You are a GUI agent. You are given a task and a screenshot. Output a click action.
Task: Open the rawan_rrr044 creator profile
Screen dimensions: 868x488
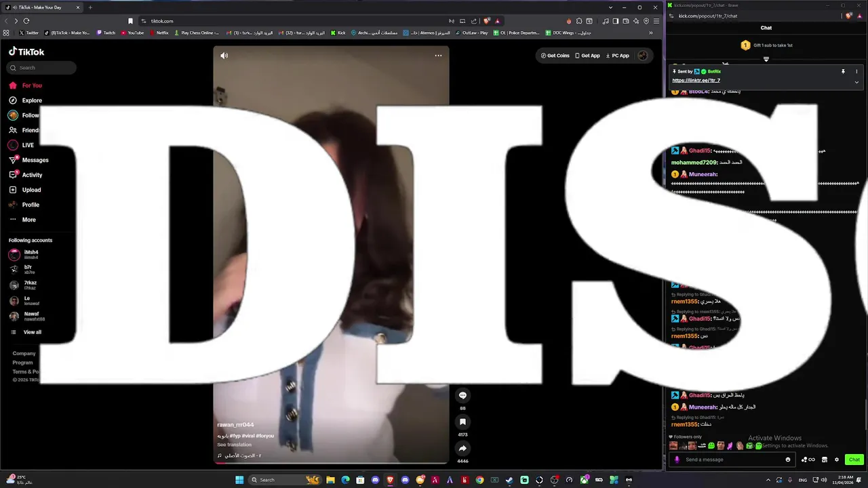[235, 425]
